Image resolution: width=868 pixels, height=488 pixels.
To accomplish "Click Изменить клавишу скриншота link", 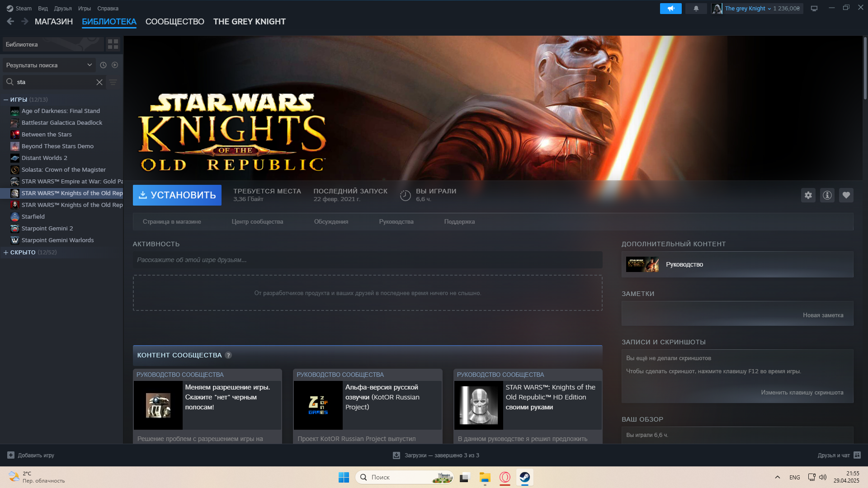I will (x=802, y=392).
